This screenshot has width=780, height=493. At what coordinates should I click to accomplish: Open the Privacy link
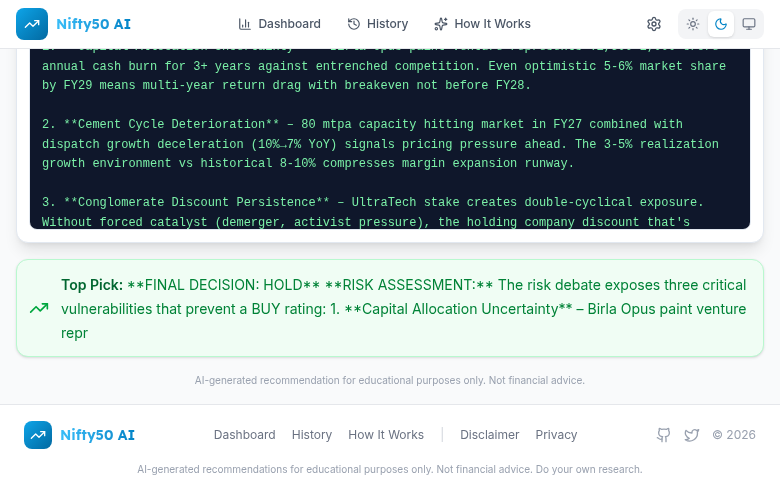click(556, 435)
